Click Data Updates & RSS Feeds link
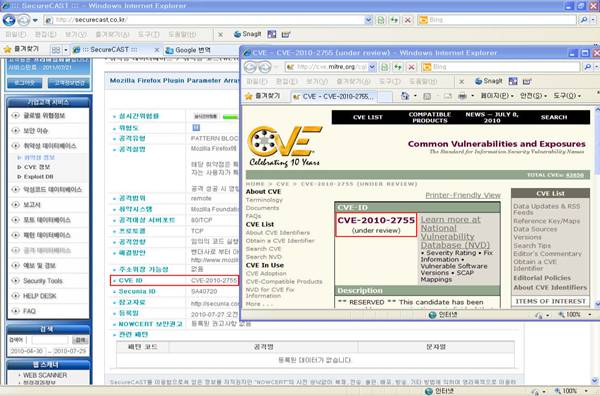This screenshot has height=396, width=600. click(546, 209)
